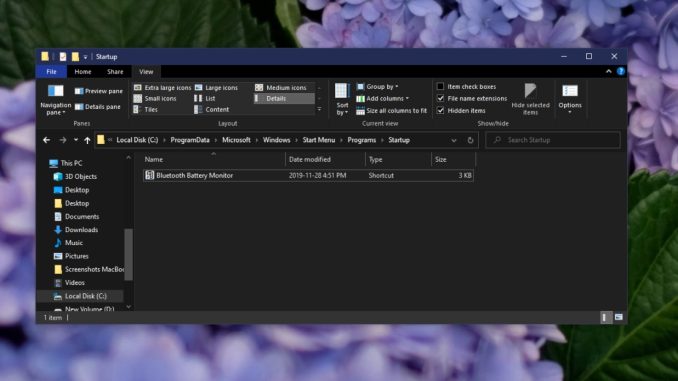Screen dimensions: 678x381
Task: Switch to large thumbnails view in status bar
Action: tap(619, 317)
